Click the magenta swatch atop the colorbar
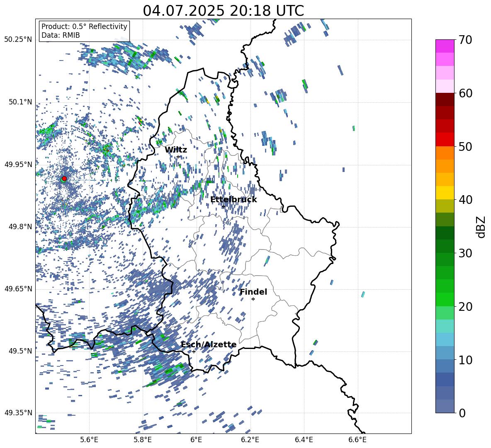This screenshot has width=491, height=448. (x=445, y=46)
